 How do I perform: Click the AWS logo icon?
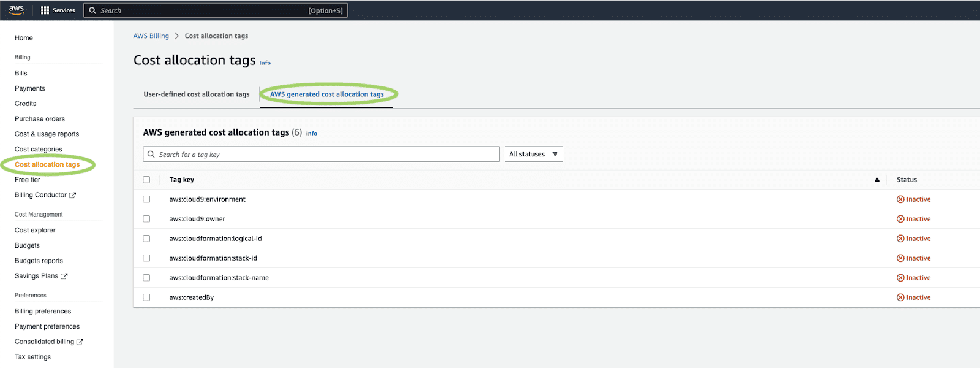17,10
